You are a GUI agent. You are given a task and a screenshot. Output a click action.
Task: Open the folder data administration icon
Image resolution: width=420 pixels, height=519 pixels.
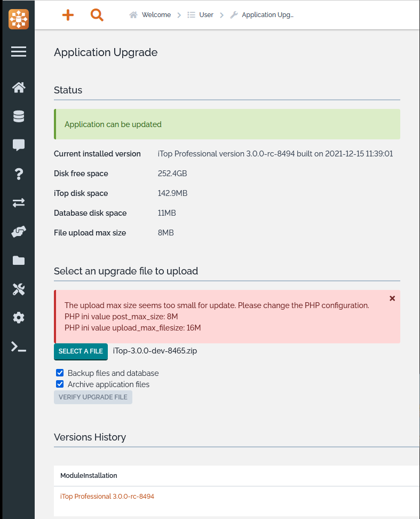click(19, 261)
